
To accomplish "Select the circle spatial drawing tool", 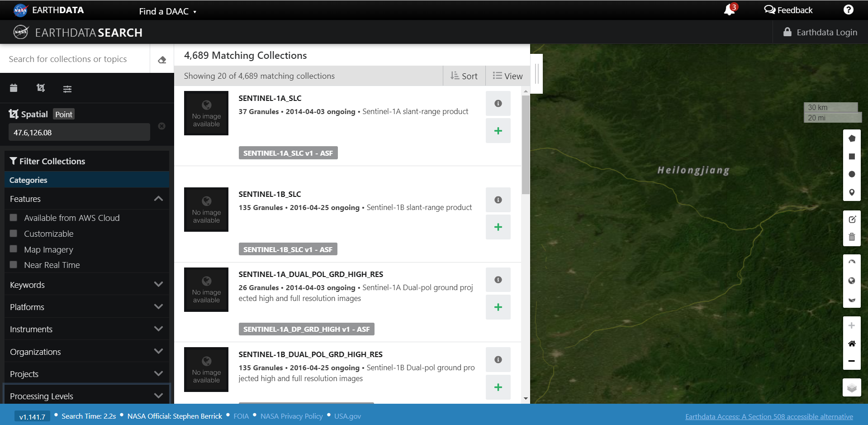I will coord(852,174).
